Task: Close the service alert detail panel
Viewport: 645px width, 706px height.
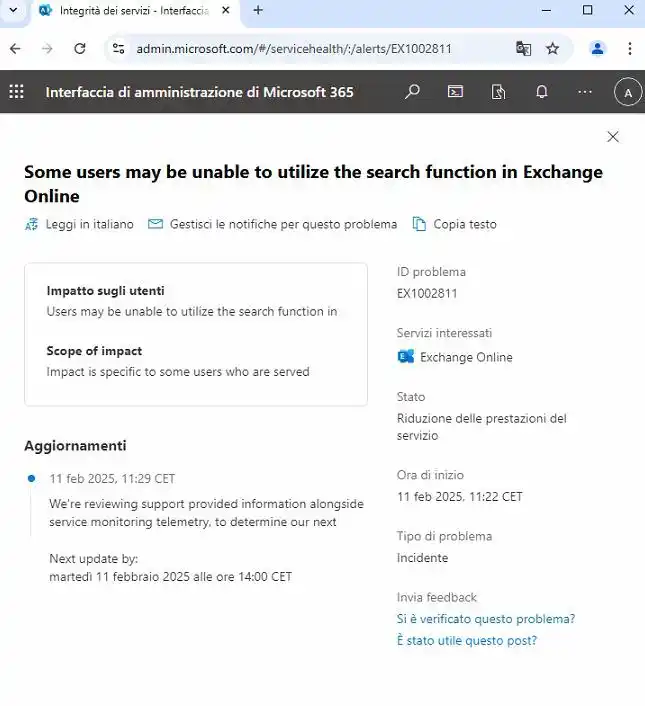Action: click(613, 136)
